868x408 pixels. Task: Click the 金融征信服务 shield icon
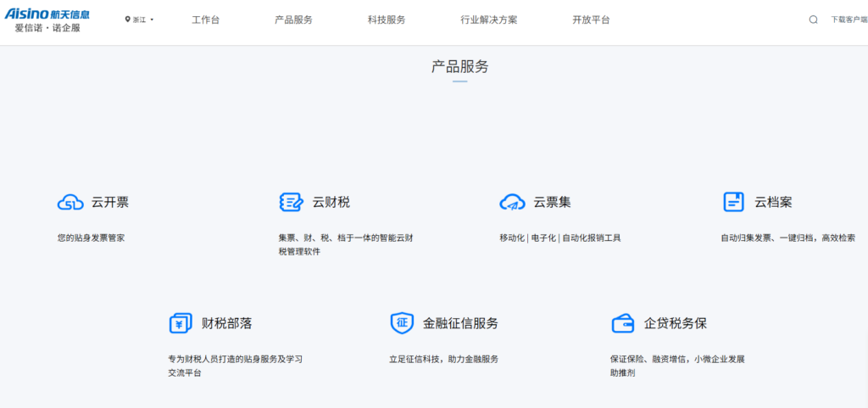402,323
